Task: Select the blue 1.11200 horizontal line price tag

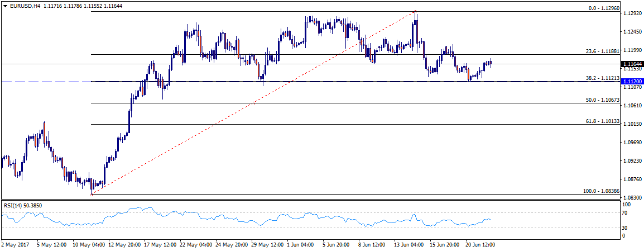Action: click(x=632, y=82)
